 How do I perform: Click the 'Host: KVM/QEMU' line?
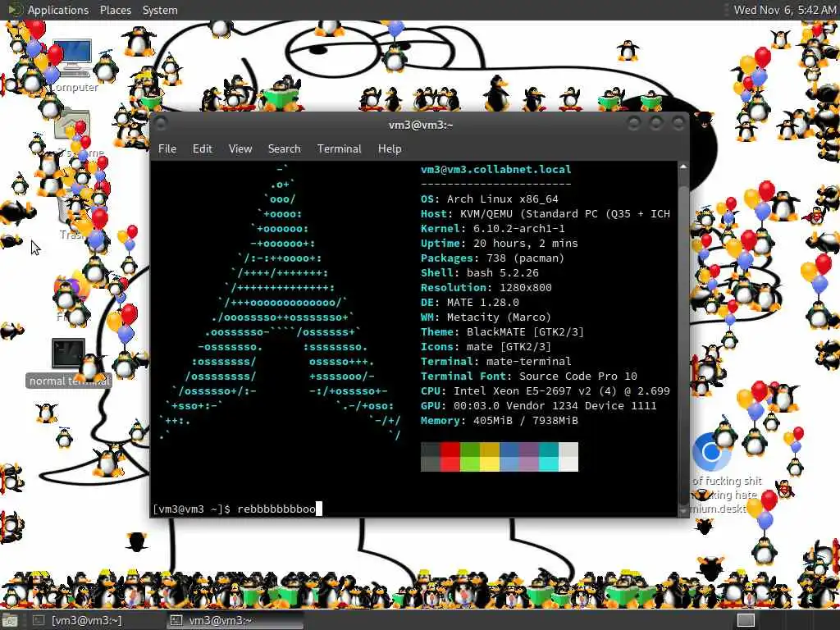click(546, 214)
